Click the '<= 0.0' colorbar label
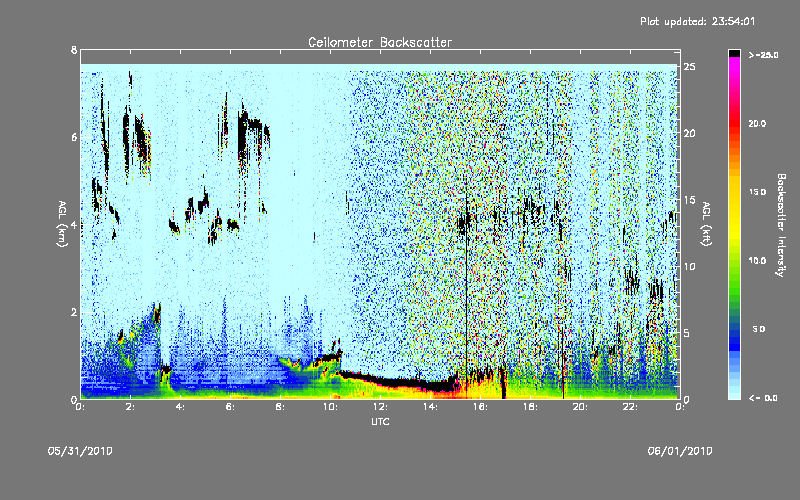This screenshot has height=500, width=800. tap(763, 398)
